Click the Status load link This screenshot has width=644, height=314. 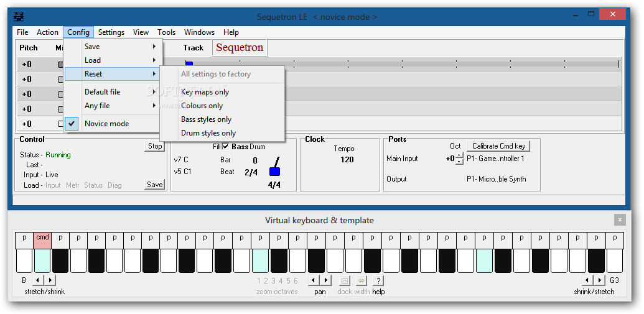pyautogui.click(x=93, y=185)
